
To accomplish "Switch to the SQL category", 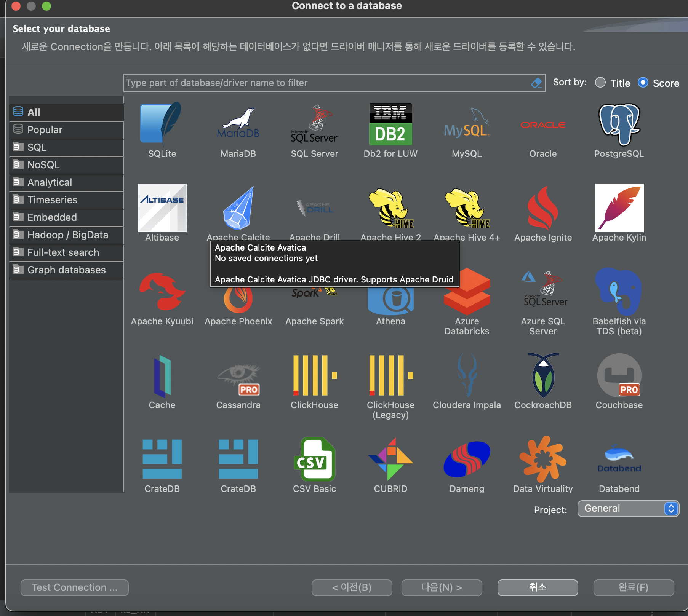I will (x=67, y=147).
